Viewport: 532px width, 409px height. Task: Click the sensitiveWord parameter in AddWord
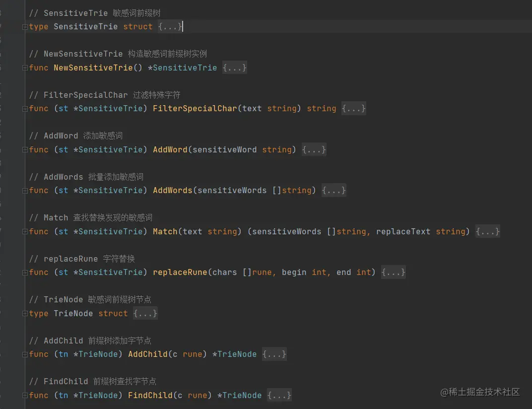(225, 149)
